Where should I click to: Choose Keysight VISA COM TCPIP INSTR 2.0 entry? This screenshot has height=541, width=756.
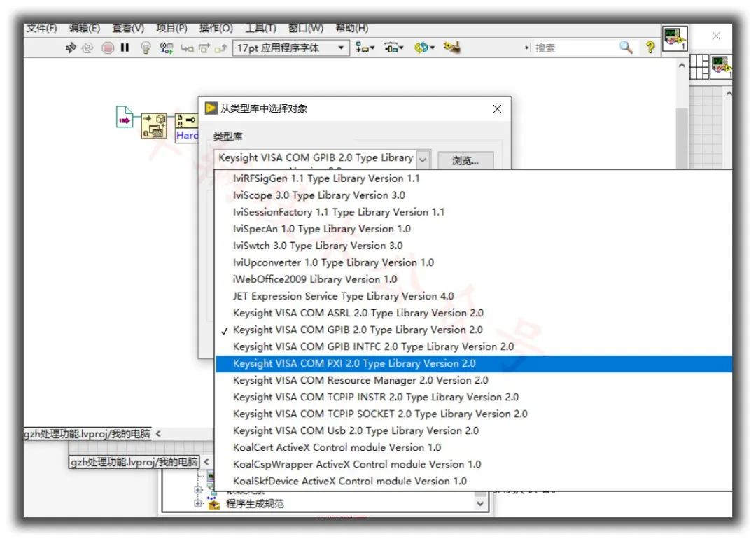point(473,398)
